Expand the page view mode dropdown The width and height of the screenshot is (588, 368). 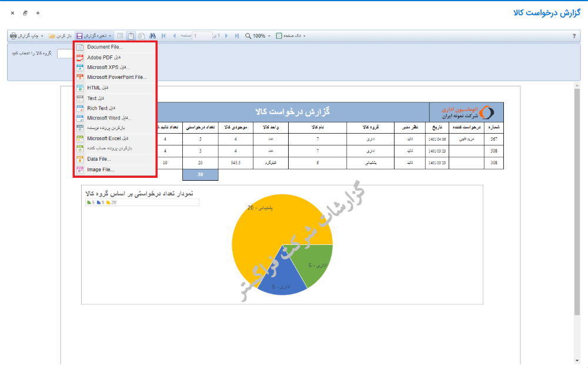[291, 36]
